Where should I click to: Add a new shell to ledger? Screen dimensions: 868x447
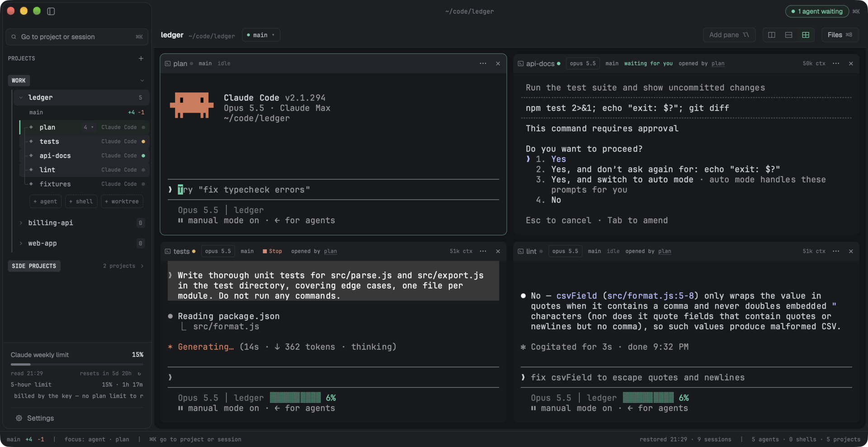point(81,201)
